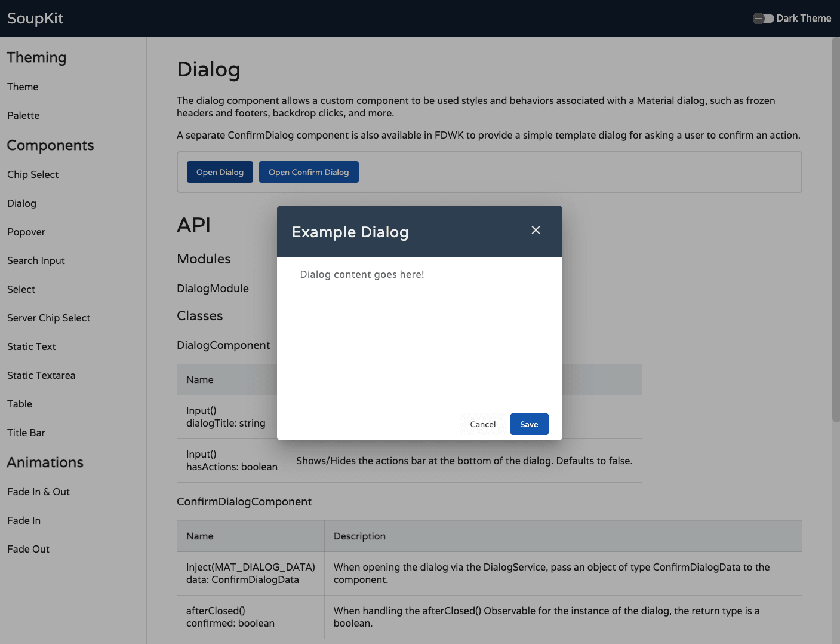
Task: Select Title Bar in the sidebar
Action: point(26,433)
